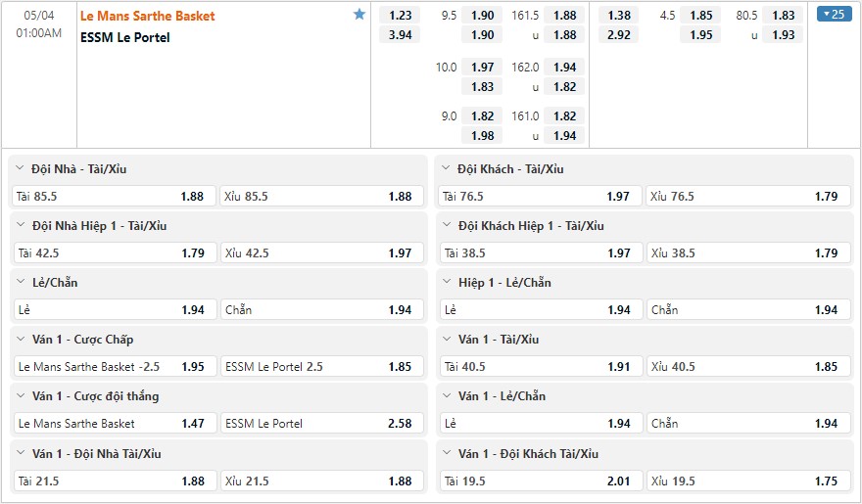Collapse Đội Nhà - Tài/Xỉu section chevron

(20, 168)
